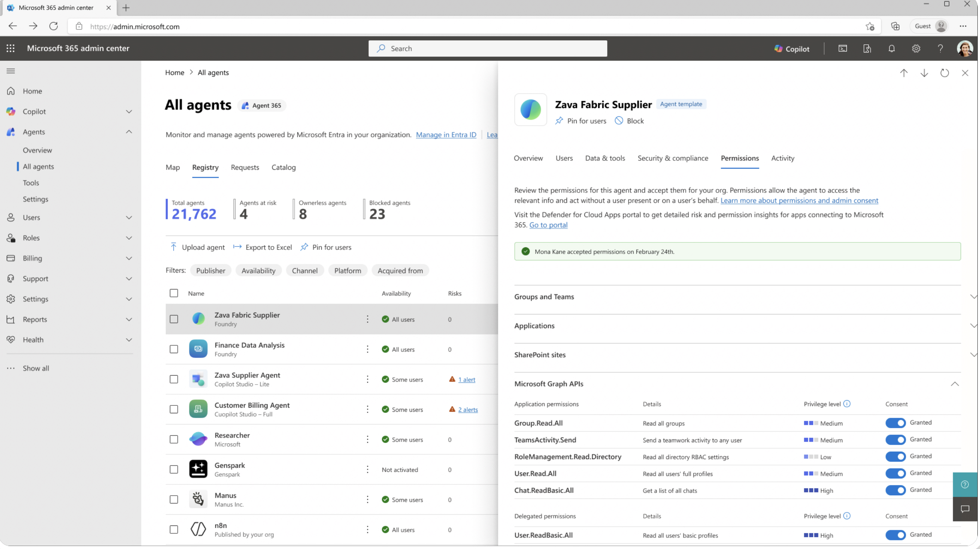The image size is (980, 549).
Task: Expand the Copilot navigation section
Action: [129, 112]
